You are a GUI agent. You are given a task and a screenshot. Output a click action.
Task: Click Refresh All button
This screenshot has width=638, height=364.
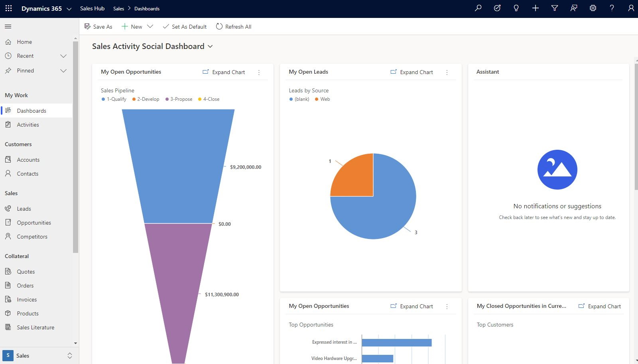(234, 27)
